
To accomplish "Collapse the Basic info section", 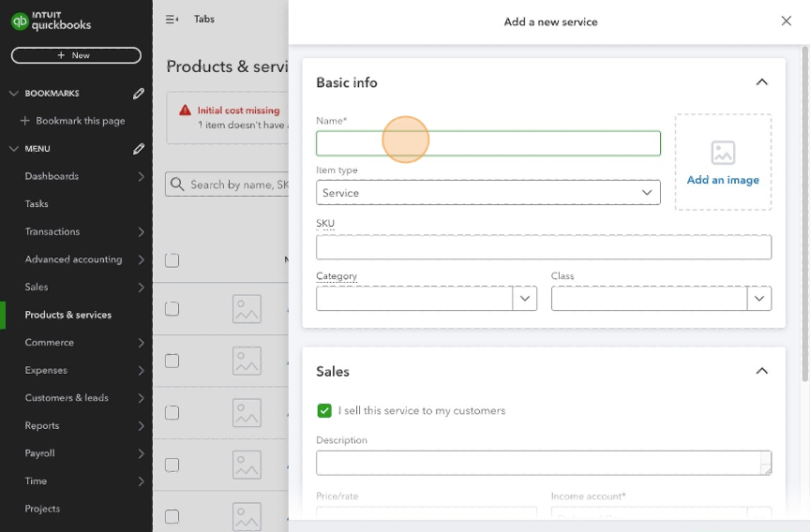I will [x=761, y=82].
